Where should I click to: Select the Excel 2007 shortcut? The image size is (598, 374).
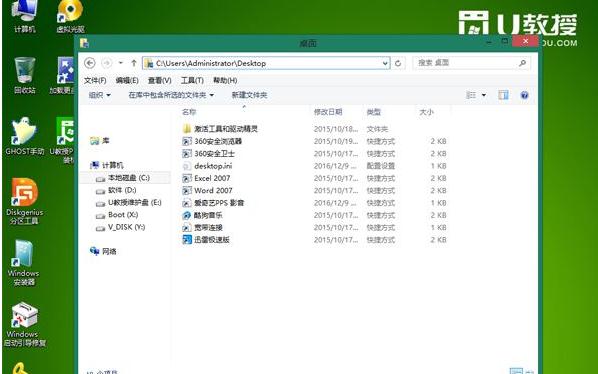coord(206,178)
